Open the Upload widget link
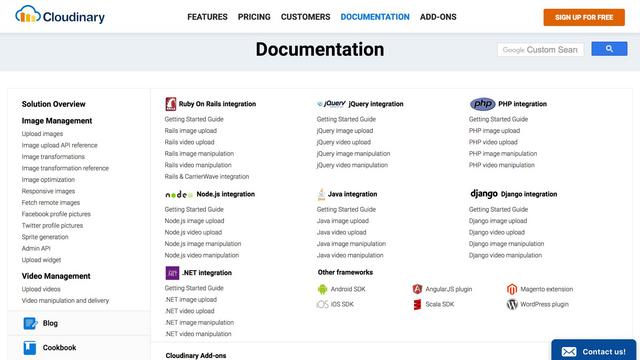This screenshot has height=360, width=640. point(41,260)
